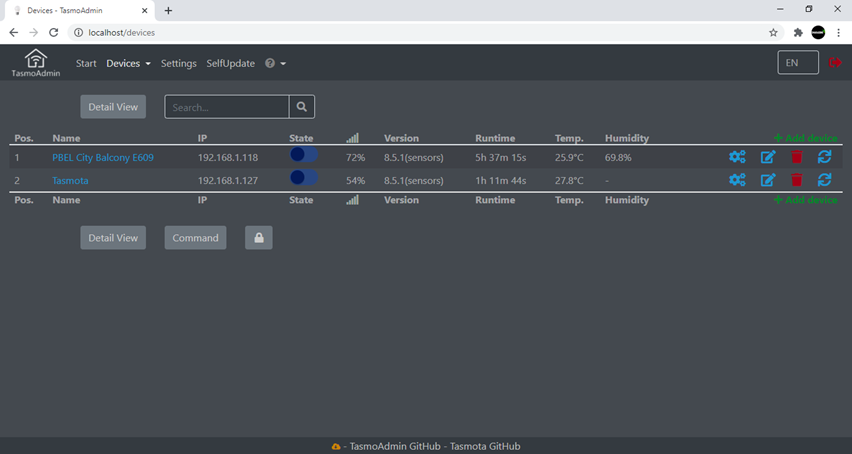Open configuration gears for PBEL City Balcony E609
The width and height of the screenshot is (852, 454).
[x=737, y=157]
